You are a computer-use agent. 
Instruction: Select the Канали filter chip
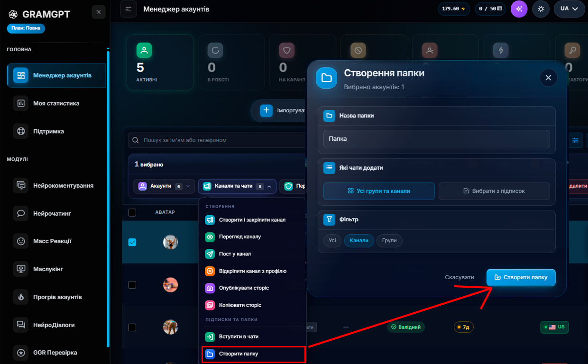(359, 241)
